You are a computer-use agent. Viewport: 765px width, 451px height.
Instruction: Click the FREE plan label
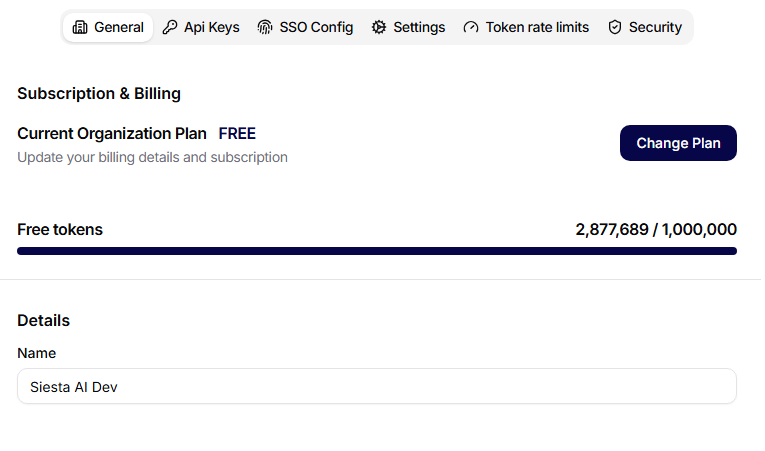click(237, 134)
